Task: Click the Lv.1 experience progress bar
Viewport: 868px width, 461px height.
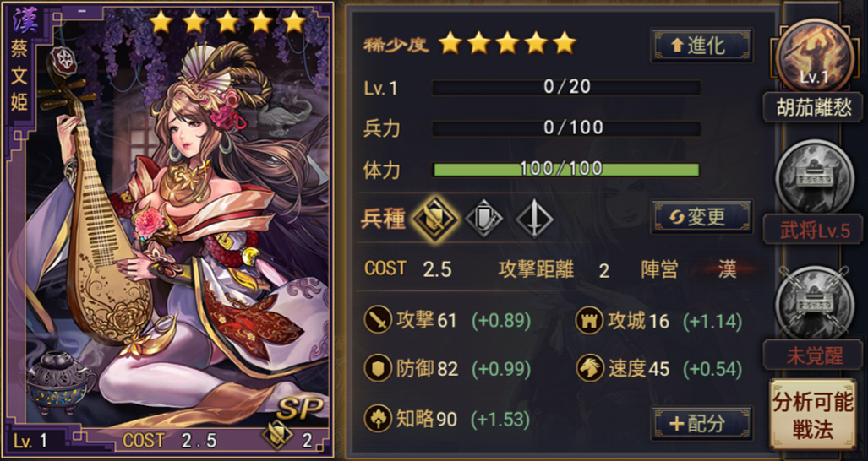Action: click(566, 87)
